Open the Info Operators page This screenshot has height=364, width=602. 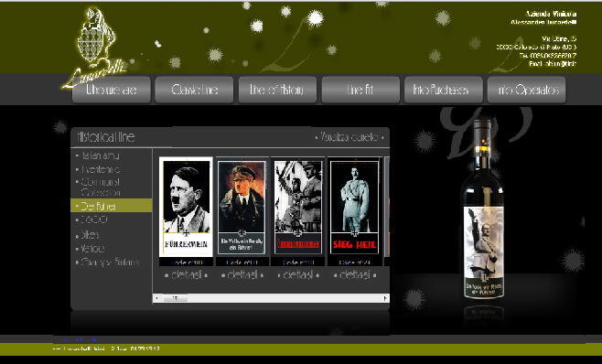pyautogui.click(x=527, y=90)
